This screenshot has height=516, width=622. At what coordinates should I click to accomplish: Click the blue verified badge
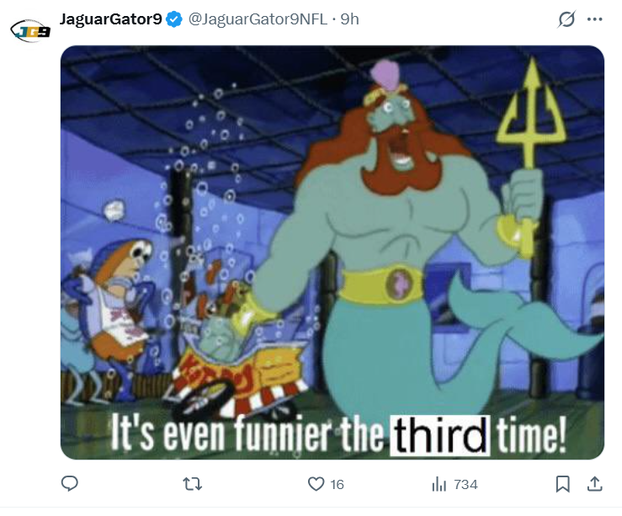pos(174,19)
